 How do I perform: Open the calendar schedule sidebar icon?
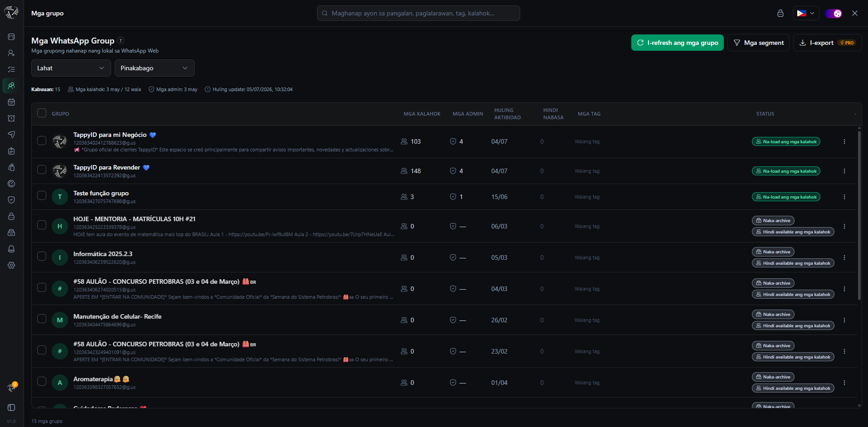[x=11, y=102]
